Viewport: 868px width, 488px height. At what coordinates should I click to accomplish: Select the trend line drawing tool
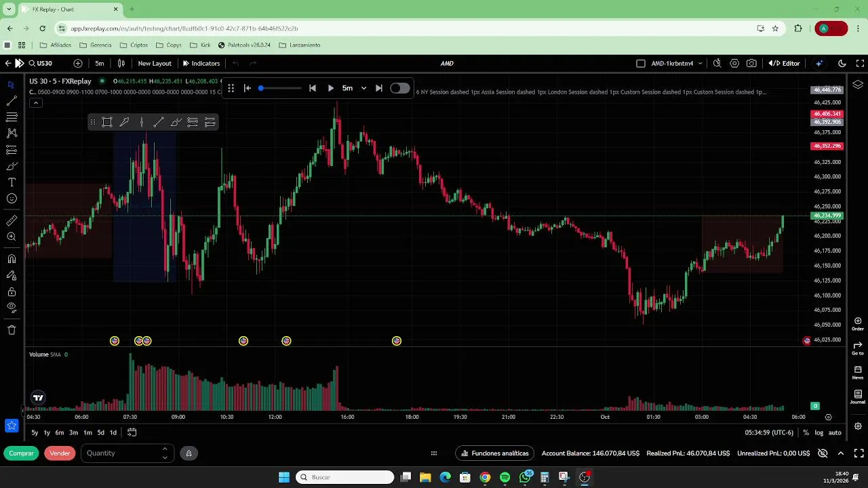click(x=12, y=101)
